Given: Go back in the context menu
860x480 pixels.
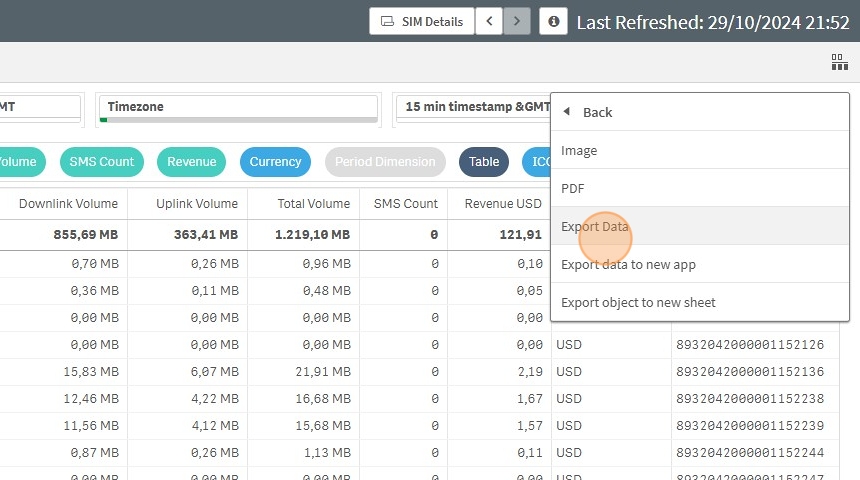Looking at the screenshot, I should pyautogui.click(x=700, y=112).
